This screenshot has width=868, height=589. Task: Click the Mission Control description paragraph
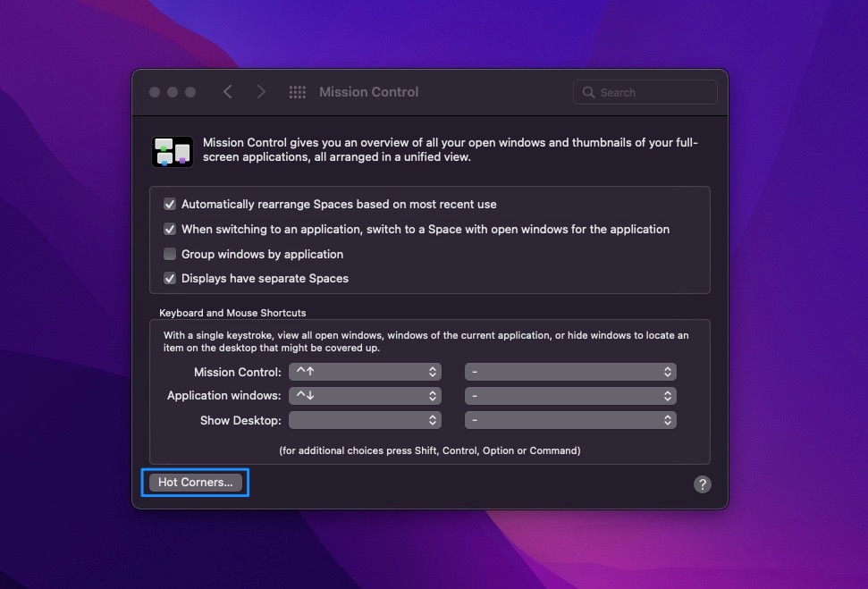(x=450, y=149)
